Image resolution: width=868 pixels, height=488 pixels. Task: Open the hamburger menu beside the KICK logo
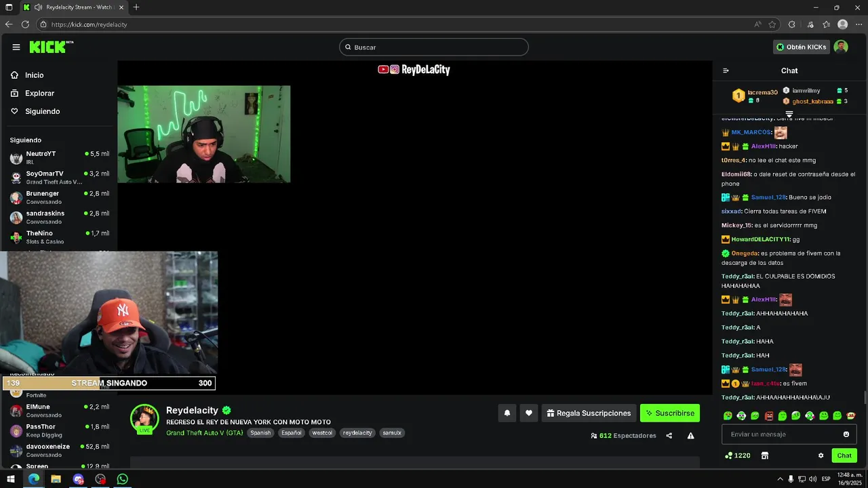16,47
